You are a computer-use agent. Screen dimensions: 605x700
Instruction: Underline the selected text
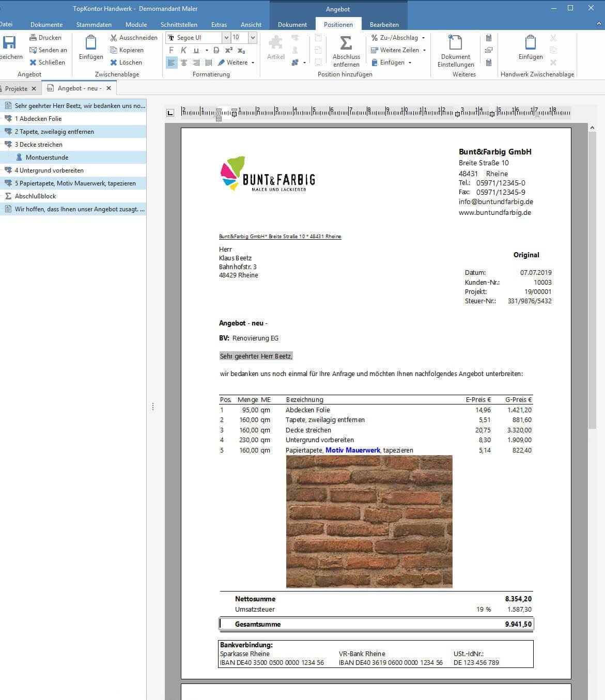[x=196, y=50]
